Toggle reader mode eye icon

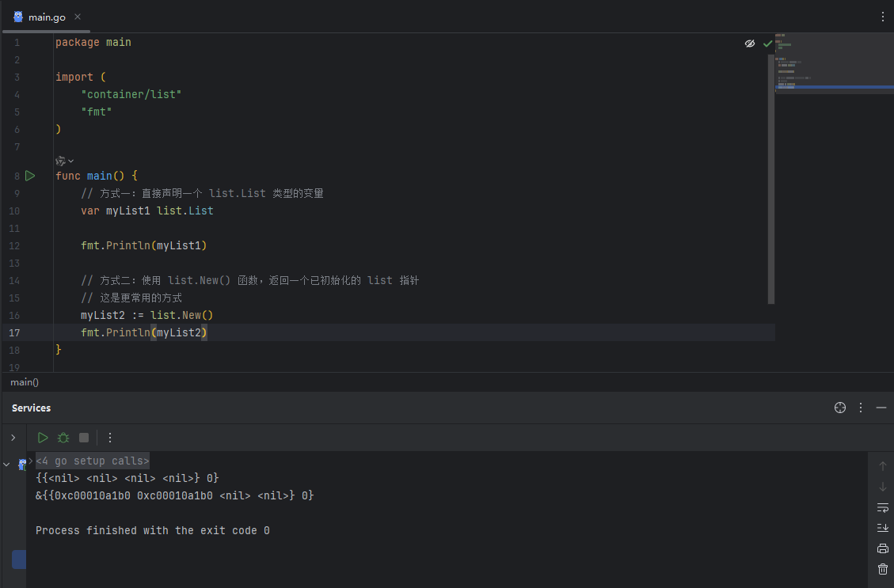tap(750, 44)
